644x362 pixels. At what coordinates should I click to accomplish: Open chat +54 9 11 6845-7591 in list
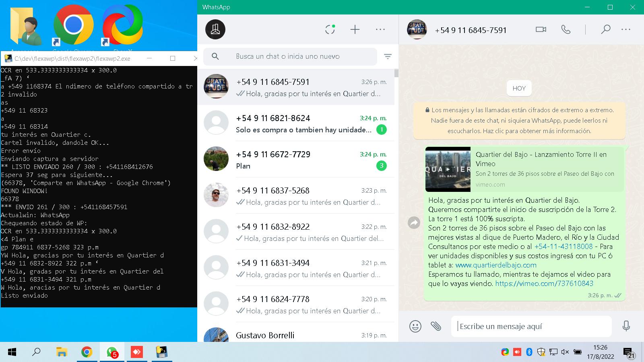[296, 87]
